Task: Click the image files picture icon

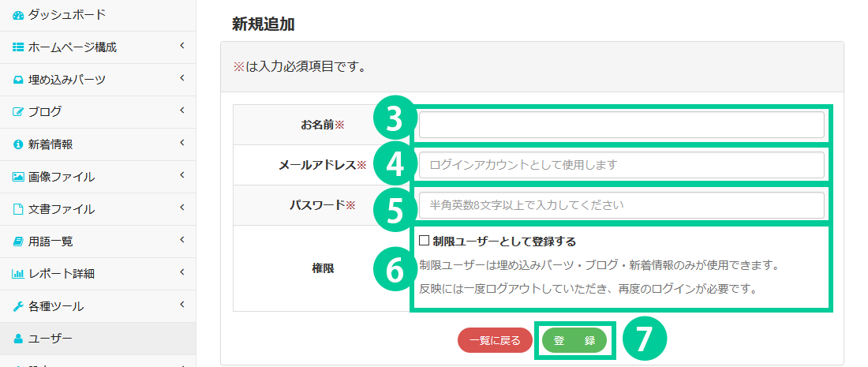Action: (18, 177)
